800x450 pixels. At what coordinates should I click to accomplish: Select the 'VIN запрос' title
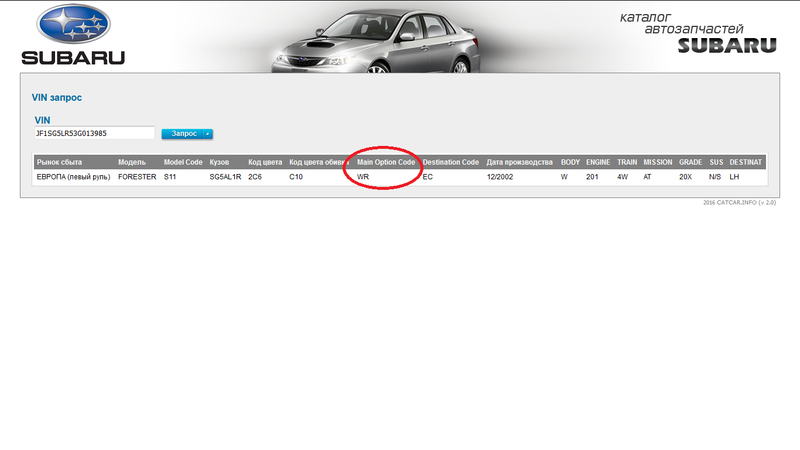point(57,97)
